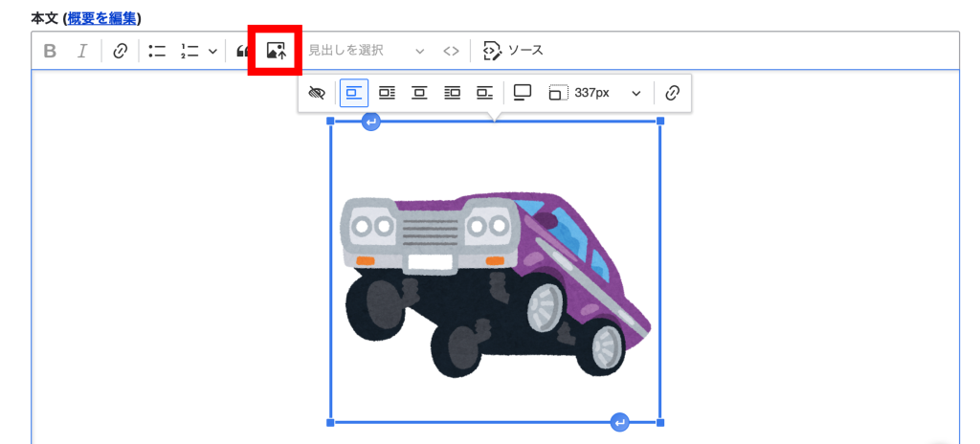Expand the numbered list style dropdown arrow
The width and height of the screenshot is (980, 444).
point(212,52)
